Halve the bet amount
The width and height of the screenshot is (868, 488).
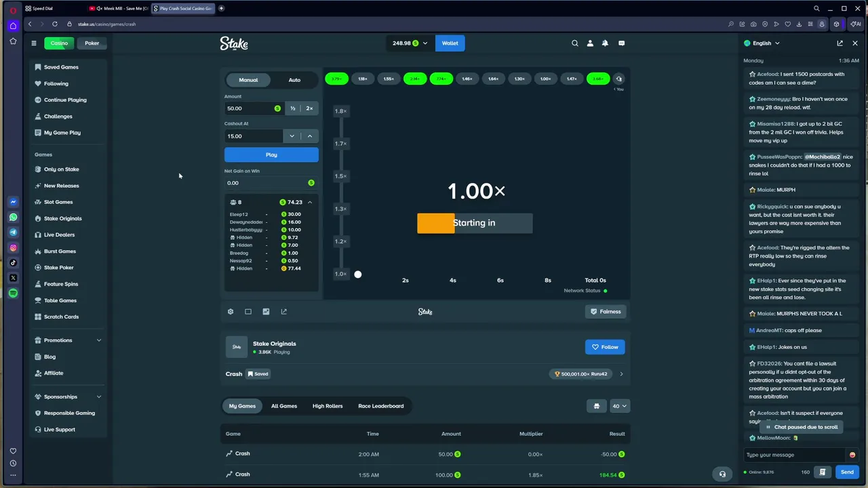click(x=293, y=108)
